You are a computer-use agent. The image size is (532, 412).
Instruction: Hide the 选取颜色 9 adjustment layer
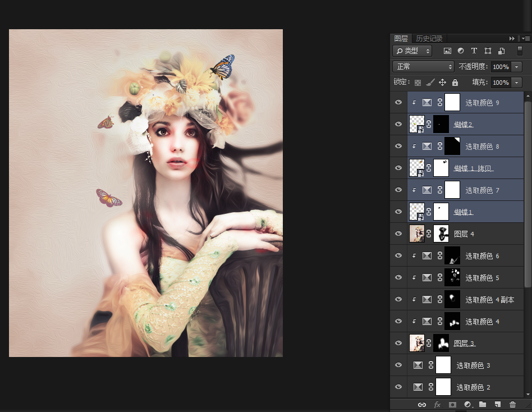coord(398,102)
